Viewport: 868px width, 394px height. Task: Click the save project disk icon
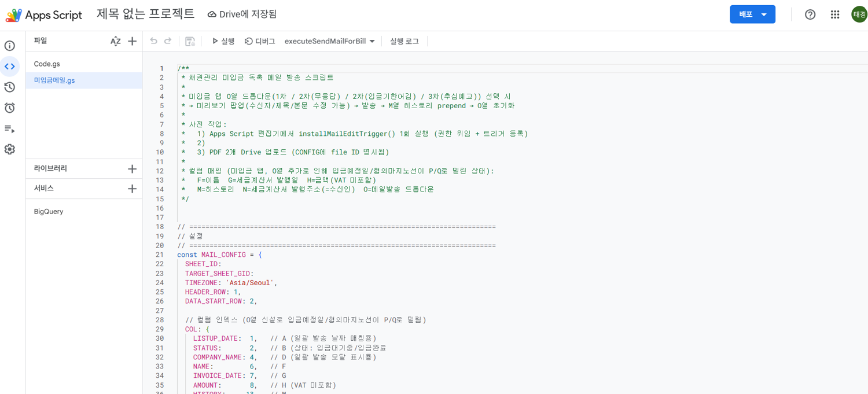pos(190,41)
